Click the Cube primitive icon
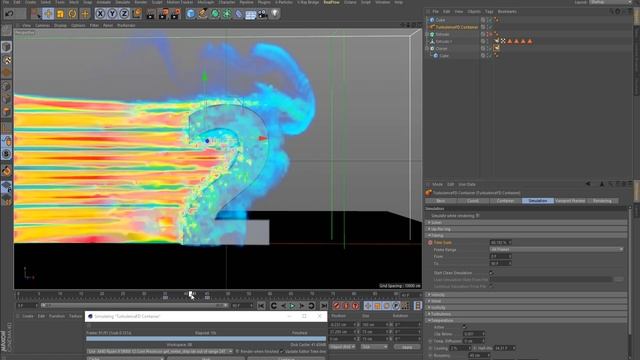Viewport: 640px width, 360px height. pos(191,14)
